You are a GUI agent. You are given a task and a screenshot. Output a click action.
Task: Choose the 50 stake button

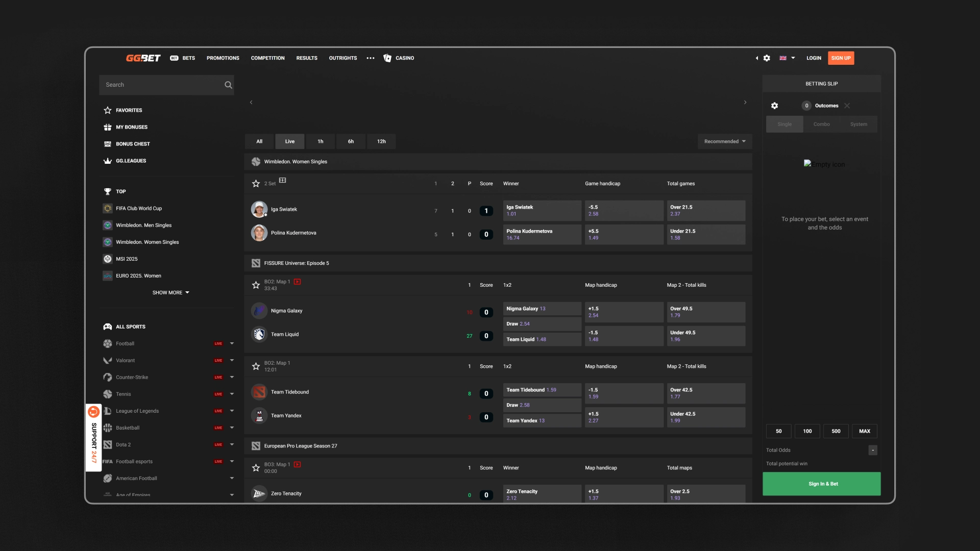779,431
